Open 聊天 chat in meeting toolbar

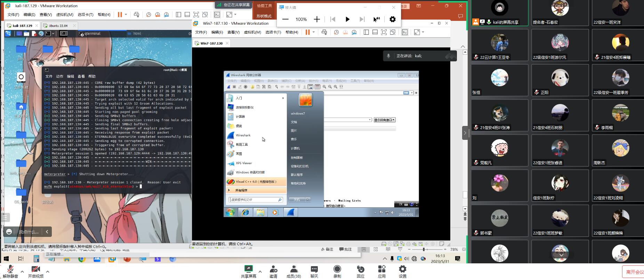pos(314,271)
